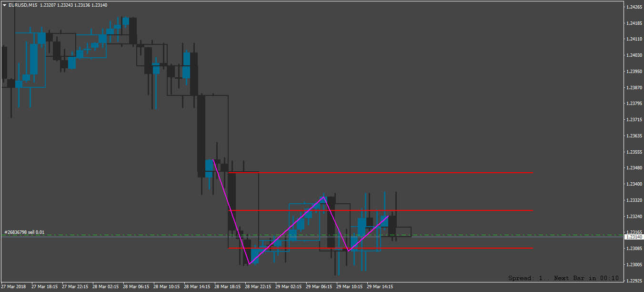This screenshot has height=292, width=644.
Task: Click the magenta zigzag peak near 29 Mar 06:15
Action: (x=324, y=197)
